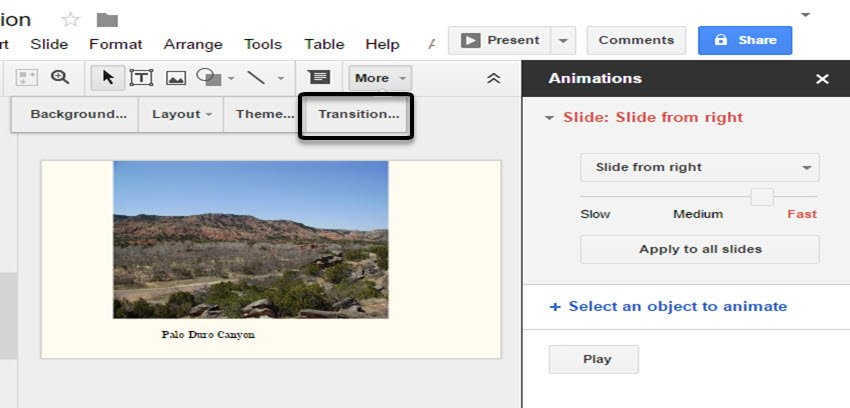Set transition speed to Slow label
Screen dimensions: 850x408
point(595,214)
